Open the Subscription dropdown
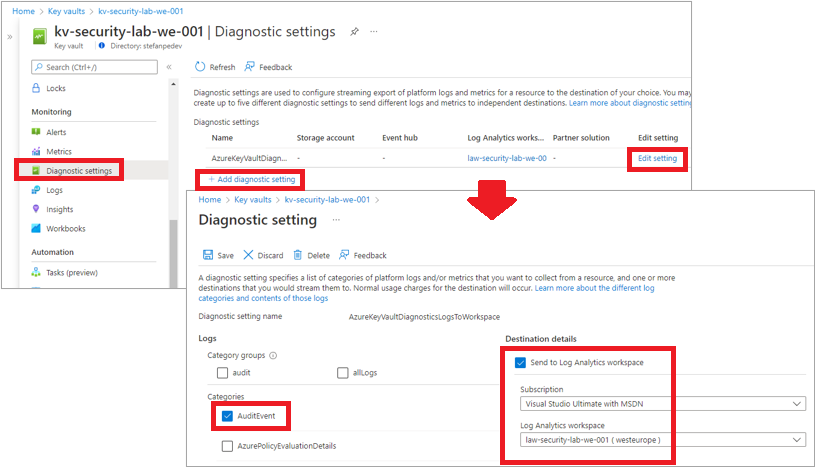Viewport: 815px width, 467px height. 663,404
